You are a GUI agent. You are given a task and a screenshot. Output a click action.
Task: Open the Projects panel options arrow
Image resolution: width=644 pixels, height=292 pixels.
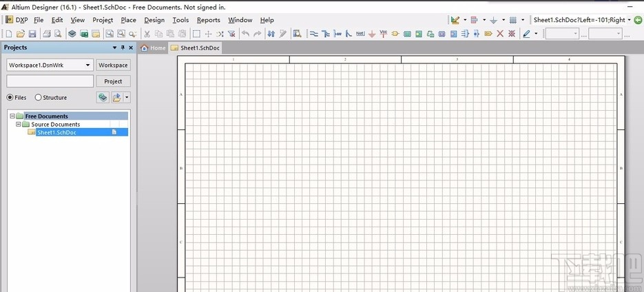(x=114, y=48)
